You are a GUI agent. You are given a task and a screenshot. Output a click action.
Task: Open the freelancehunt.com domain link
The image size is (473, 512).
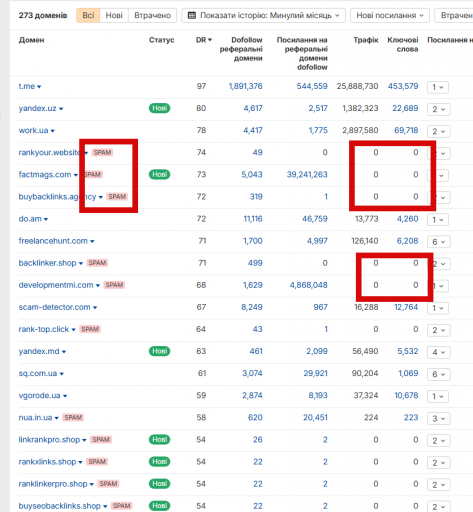(53, 241)
